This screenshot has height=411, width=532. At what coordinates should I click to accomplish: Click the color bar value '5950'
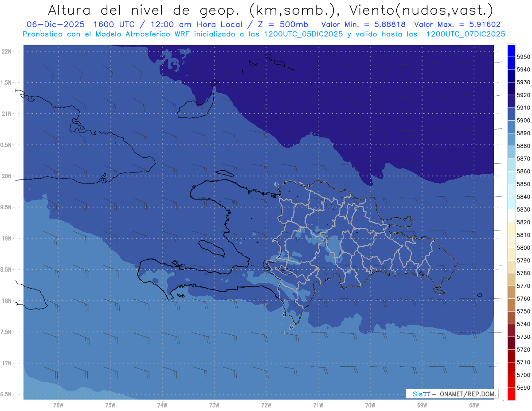pyautogui.click(x=524, y=57)
